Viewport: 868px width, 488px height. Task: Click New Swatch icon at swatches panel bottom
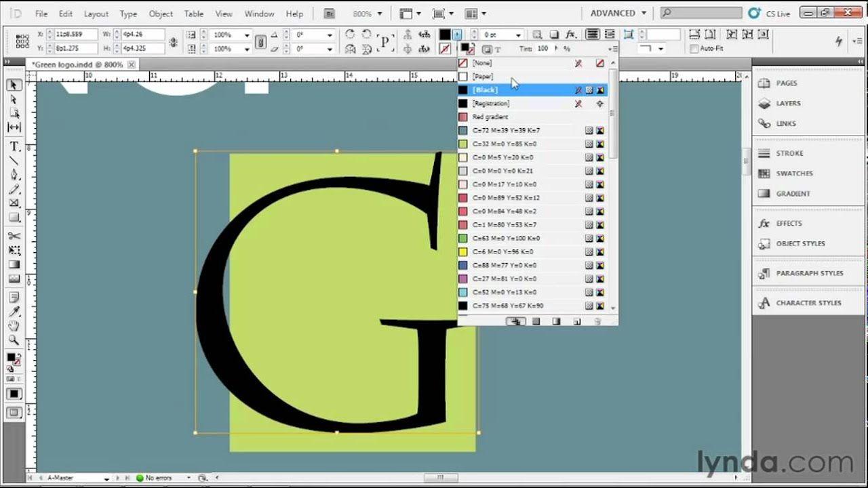pyautogui.click(x=577, y=321)
